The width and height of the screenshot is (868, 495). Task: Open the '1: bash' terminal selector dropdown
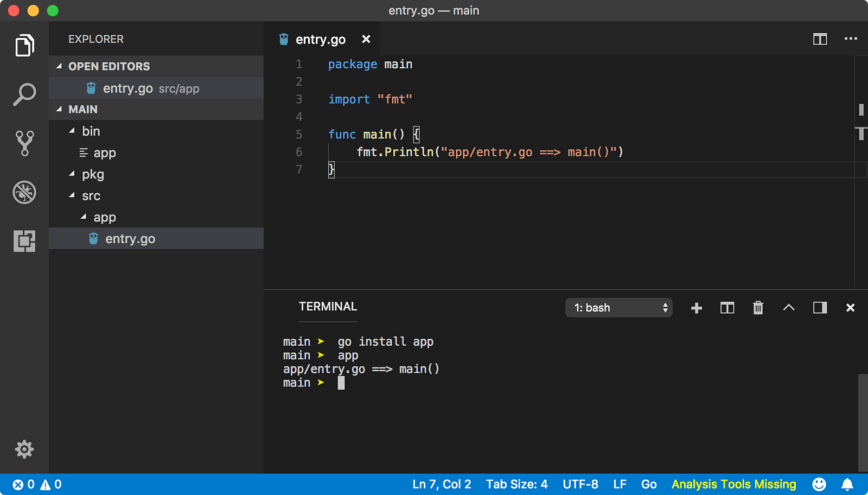point(618,308)
